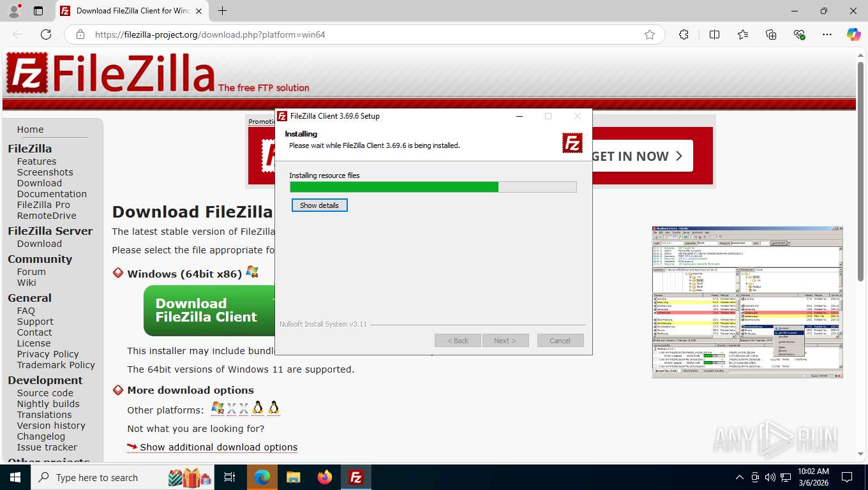The height and width of the screenshot is (490, 868).
Task: Toggle split screen icon in toolbar
Action: point(714,34)
